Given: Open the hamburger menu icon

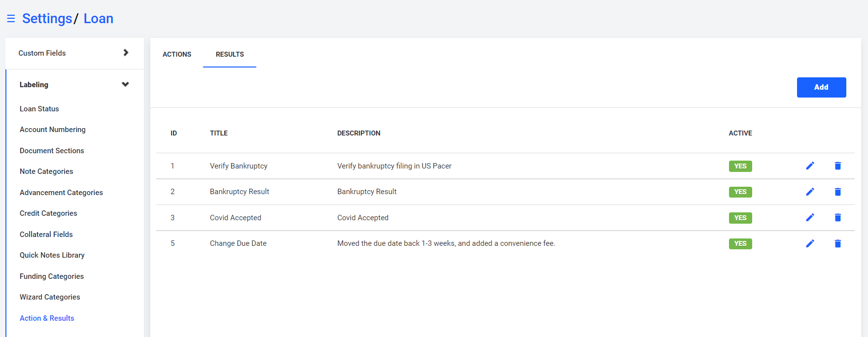Looking at the screenshot, I should click(x=11, y=19).
